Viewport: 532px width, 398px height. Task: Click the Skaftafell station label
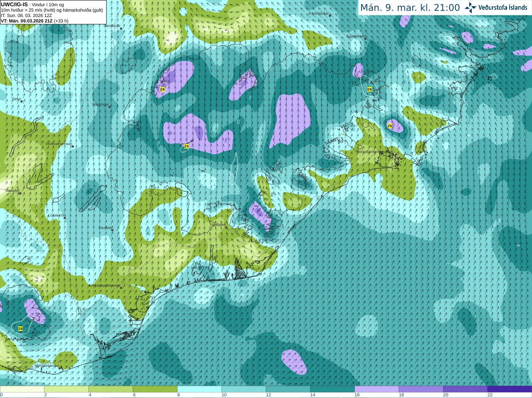(x=218, y=225)
